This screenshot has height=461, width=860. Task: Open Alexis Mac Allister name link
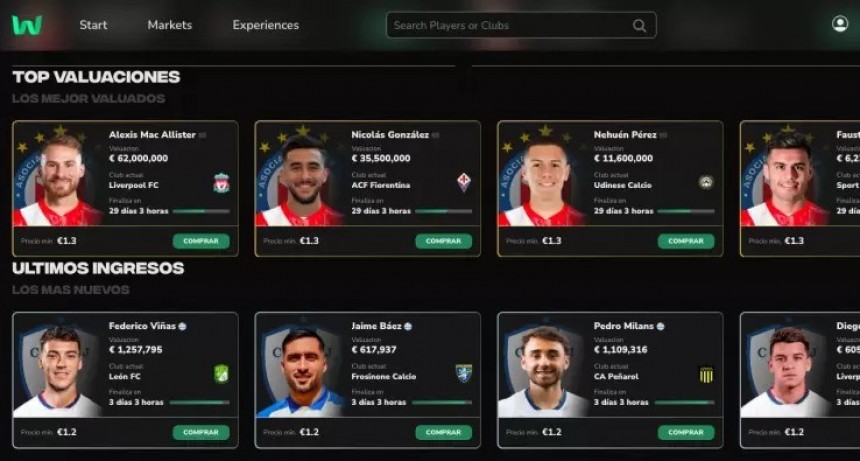tap(152, 135)
